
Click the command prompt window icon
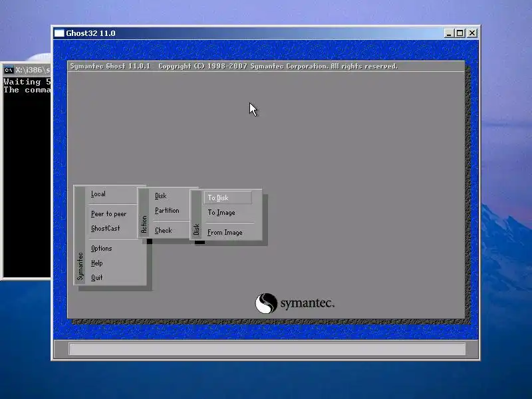point(9,70)
